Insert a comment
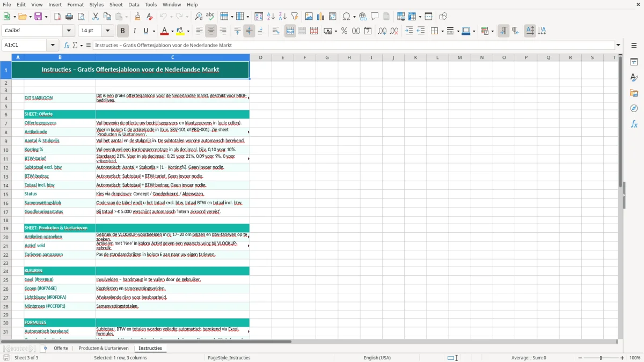 [375, 17]
